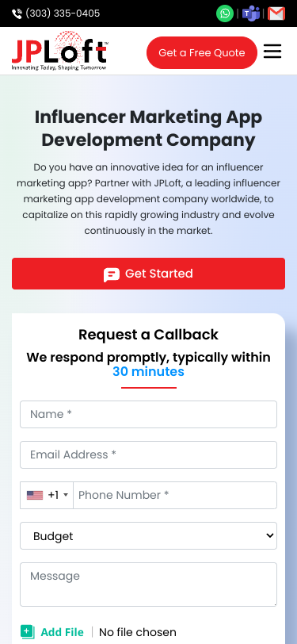The height and width of the screenshot is (644, 297).
Task: Open the Budget dropdown
Action: (149, 535)
